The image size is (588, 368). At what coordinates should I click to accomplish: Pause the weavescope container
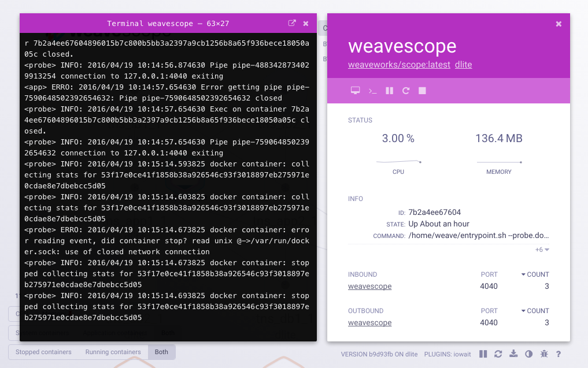[x=389, y=90]
